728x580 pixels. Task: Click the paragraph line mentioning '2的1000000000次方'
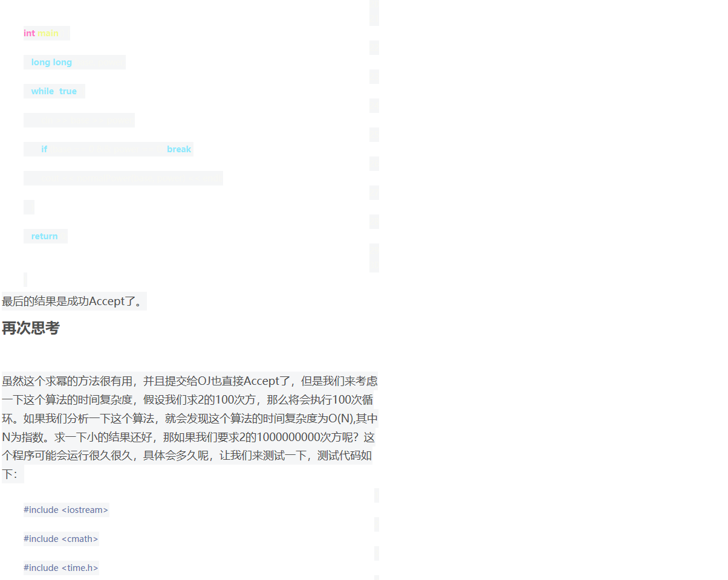tap(189, 437)
